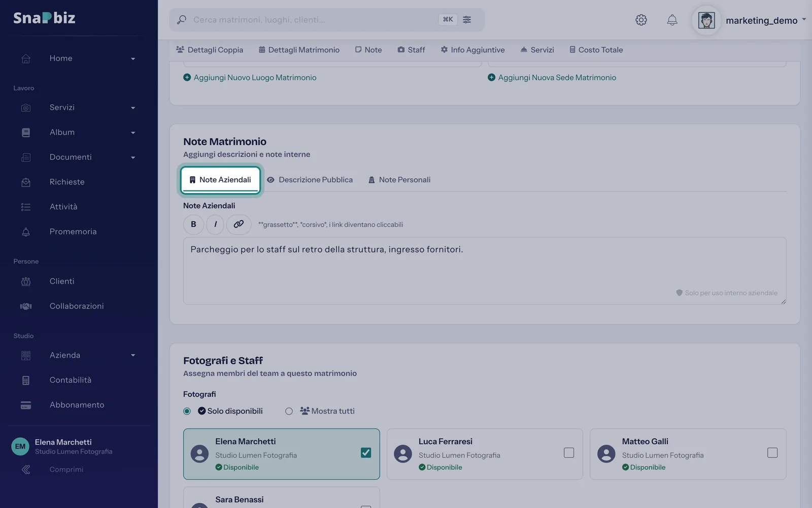812x508 pixels.
Task: Click inside the Note Aziendali text area
Action: coord(485,271)
